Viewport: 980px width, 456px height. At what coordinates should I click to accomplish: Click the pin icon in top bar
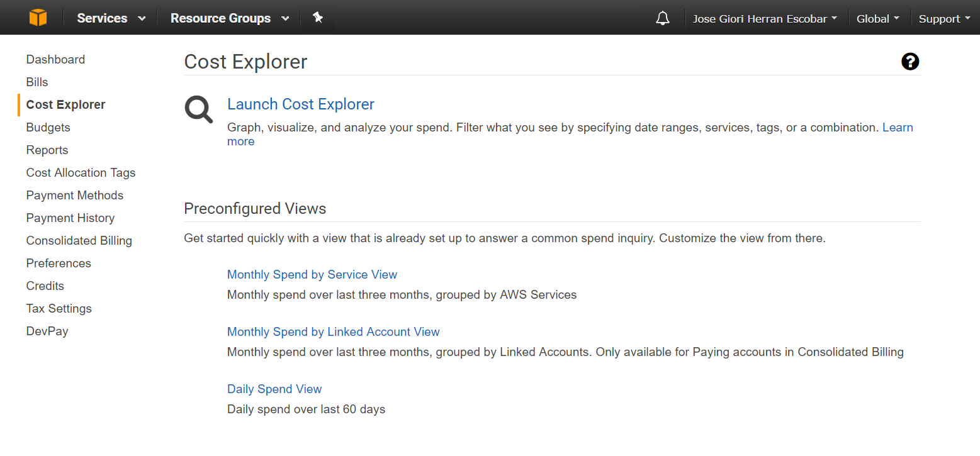318,18
